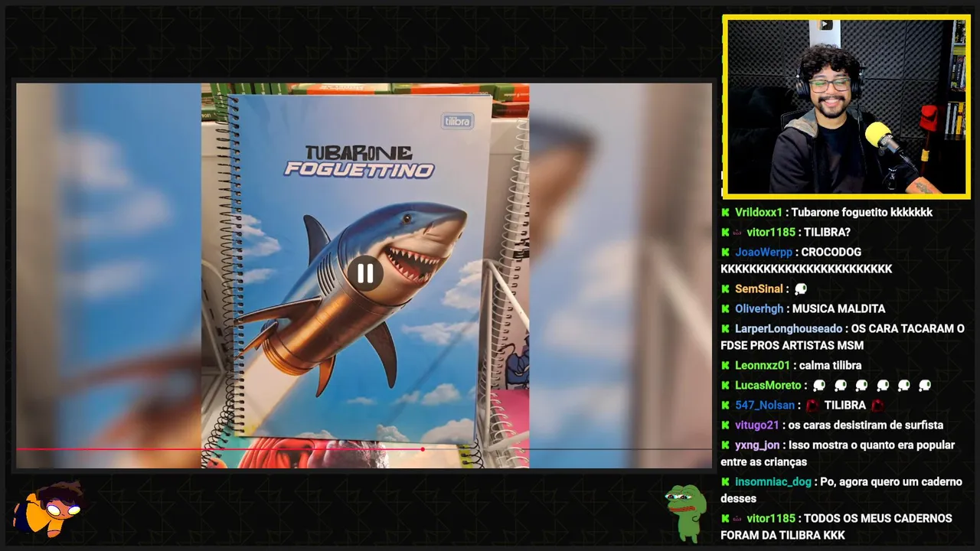980x551 pixels.
Task: Click the red emote after 547_Nolsan's TILIBRA
Action: tap(878, 406)
